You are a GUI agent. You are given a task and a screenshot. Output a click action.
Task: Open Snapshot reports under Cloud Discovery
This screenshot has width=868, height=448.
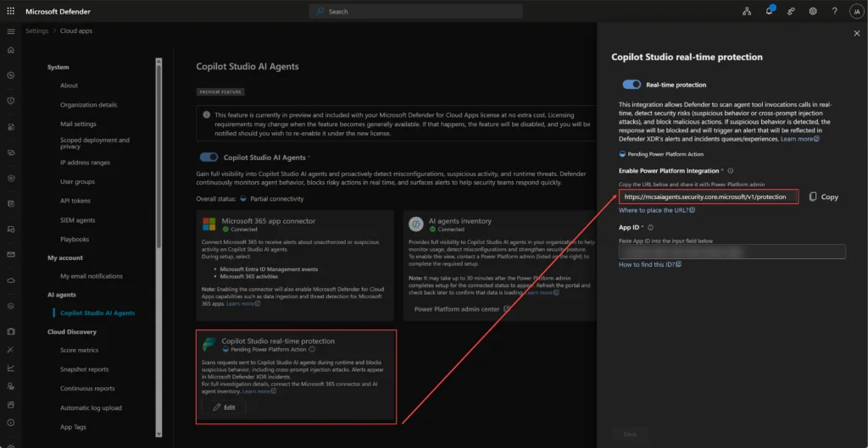point(84,369)
